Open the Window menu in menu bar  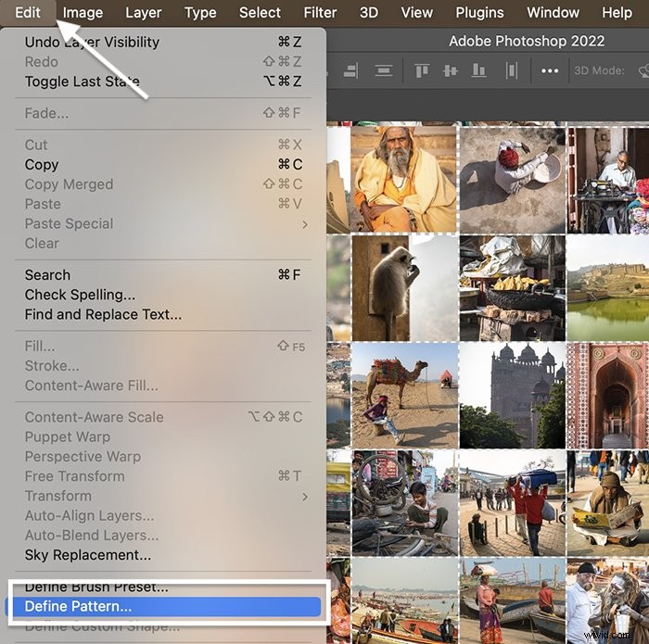tap(553, 13)
